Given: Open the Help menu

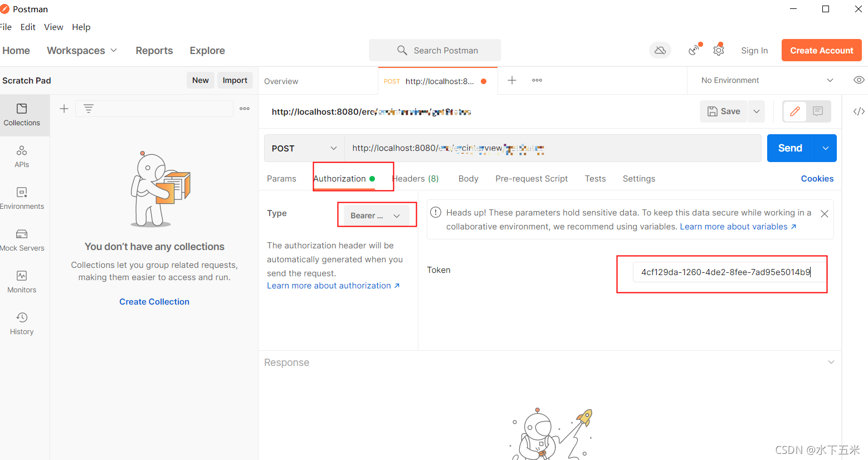Looking at the screenshot, I should [81, 27].
